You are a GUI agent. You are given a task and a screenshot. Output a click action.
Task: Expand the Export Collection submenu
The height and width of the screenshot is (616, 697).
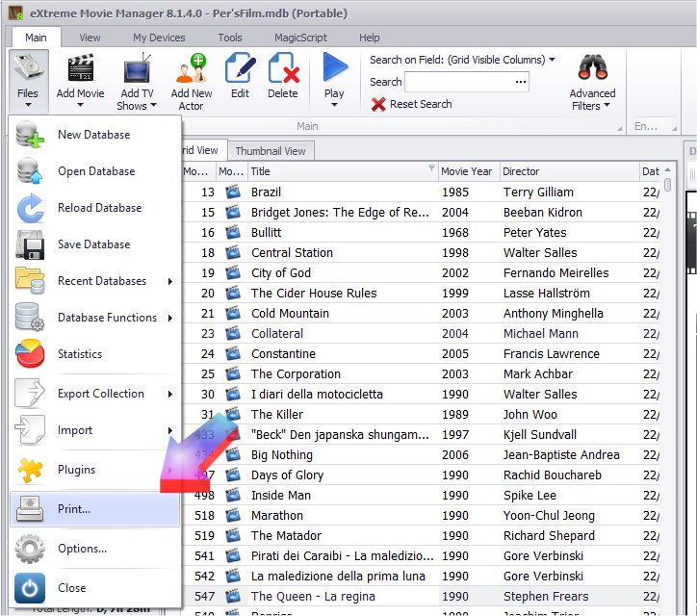coord(101,394)
